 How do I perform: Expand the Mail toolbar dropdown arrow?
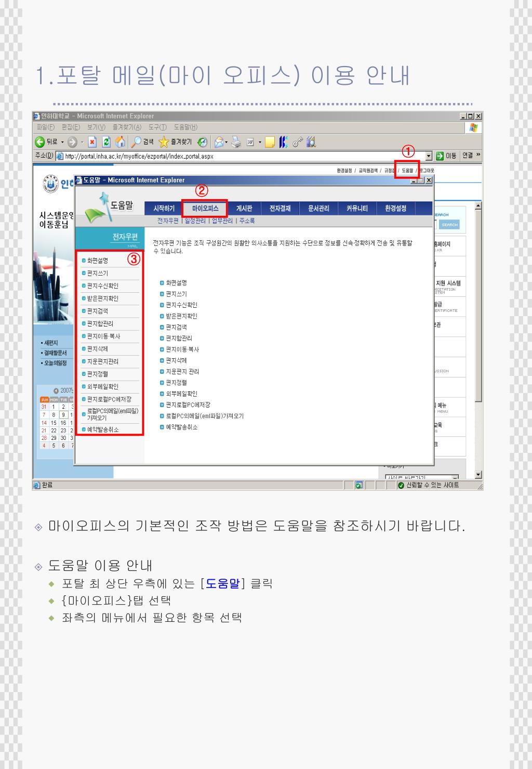click(227, 142)
